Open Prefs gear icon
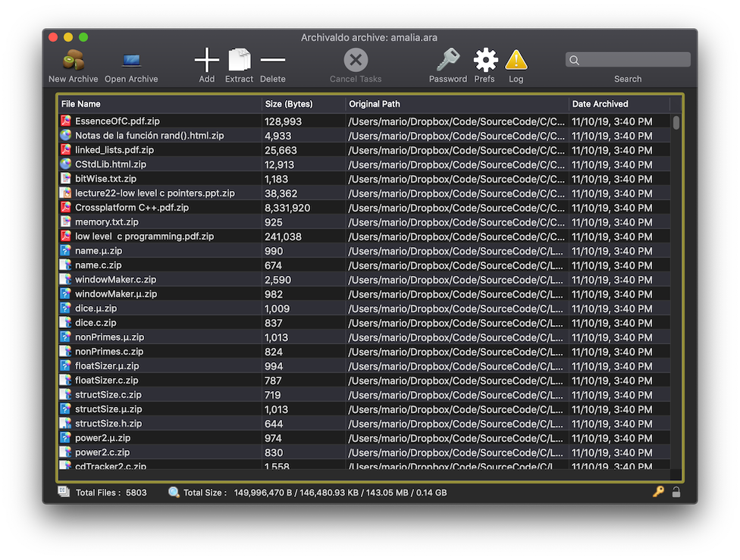The height and width of the screenshot is (560, 740). click(x=485, y=60)
